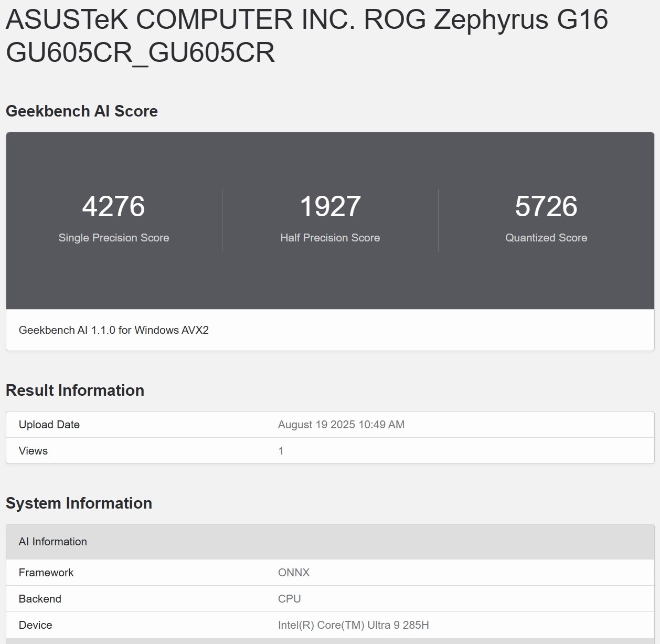Select the Quantized Score label
Viewport: 660px width, 644px height.
tap(546, 238)
